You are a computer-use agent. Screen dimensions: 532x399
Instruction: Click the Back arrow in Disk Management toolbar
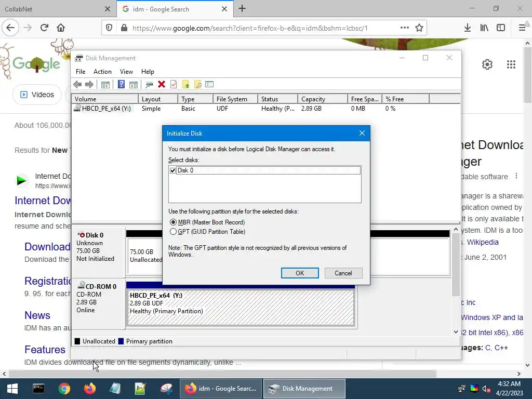coord(77,85)
